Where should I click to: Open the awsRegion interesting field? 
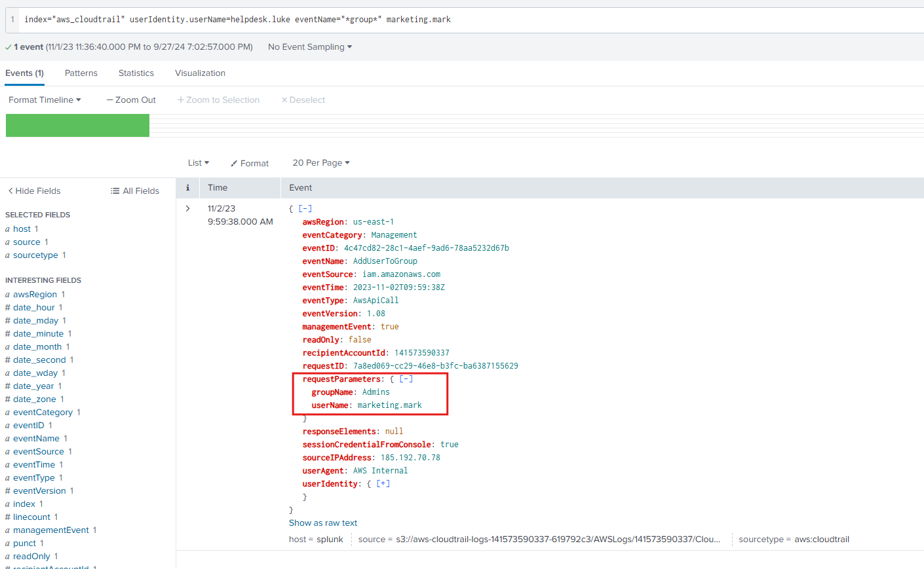(x=35, y=295)
